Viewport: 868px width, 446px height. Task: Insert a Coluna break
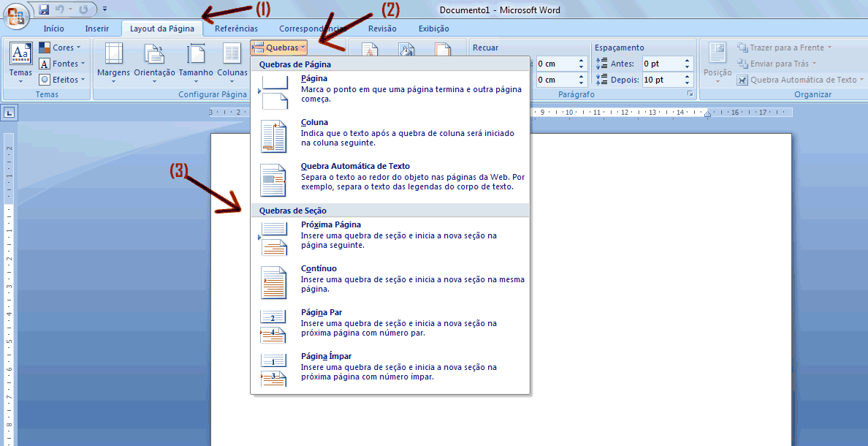coord(389,137)
